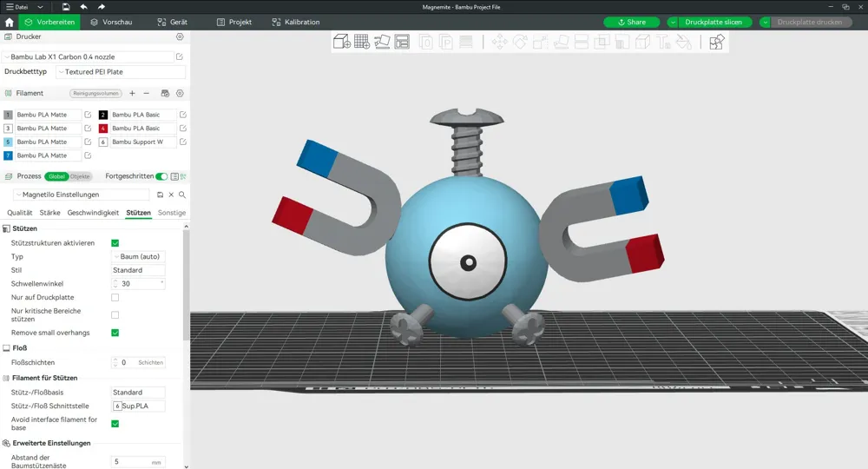868x469 pixels.
Task: Click the Add plate grid icon
Action: point(362,42)
